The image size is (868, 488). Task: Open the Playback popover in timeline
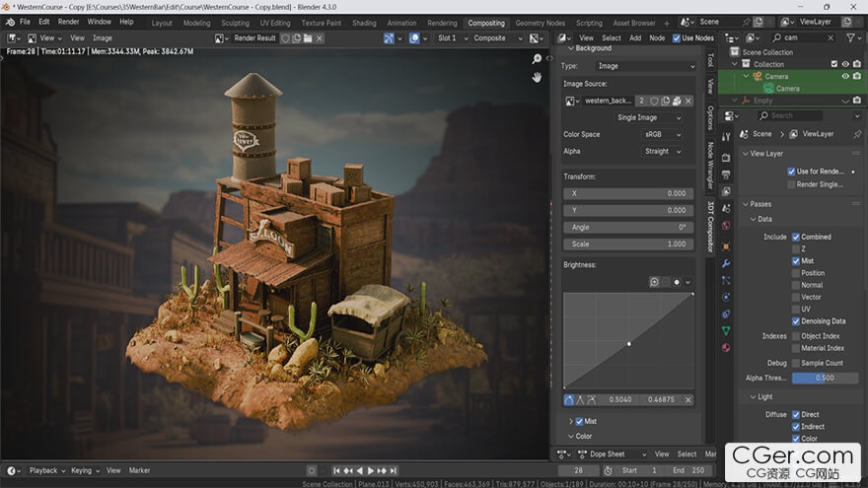[x=46, y=471]
